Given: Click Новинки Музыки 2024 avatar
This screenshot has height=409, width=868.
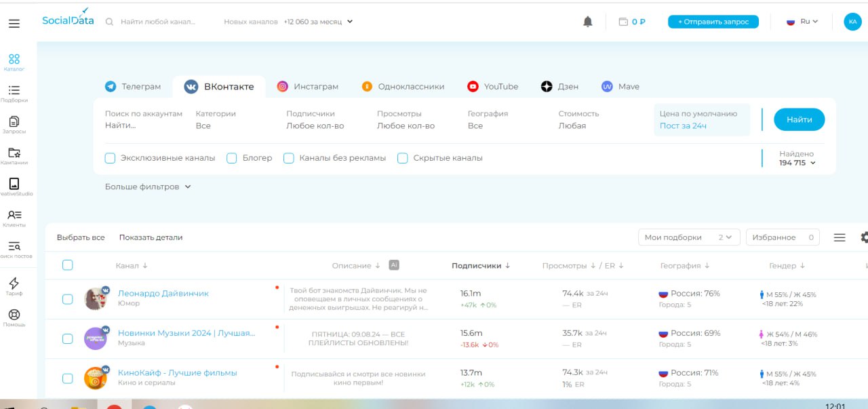Looking at the screenshot, I should 96,338.
